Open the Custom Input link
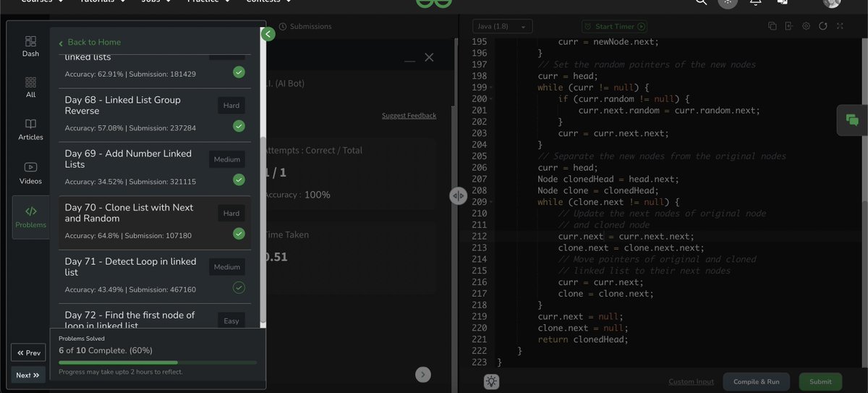This screenshot has height=393, width=868. pyautogui.click(x=691, y=381)
